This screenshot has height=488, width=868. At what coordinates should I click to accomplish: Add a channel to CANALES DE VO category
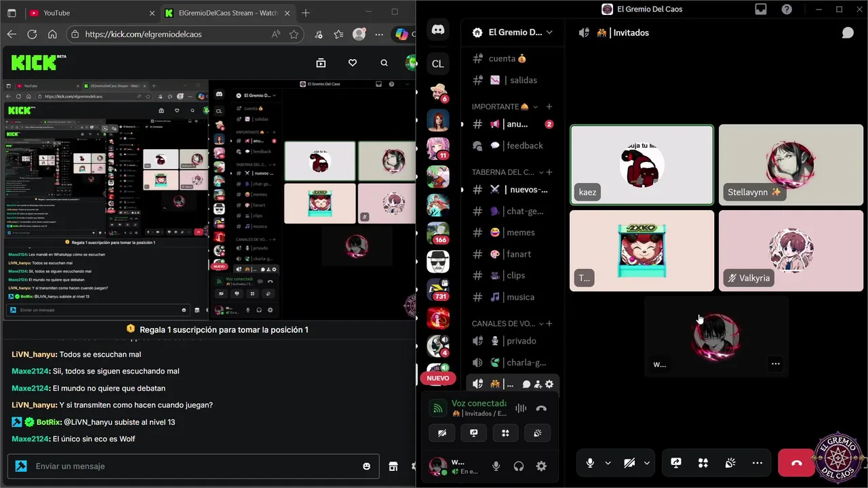coord(549,323)
